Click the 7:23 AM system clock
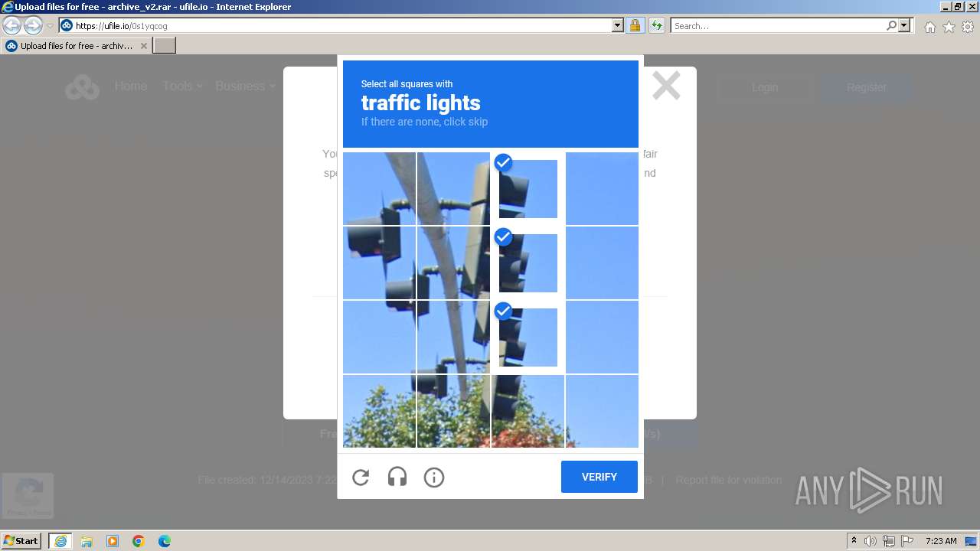Screen dimensions: 980x551 pos(941,541)
